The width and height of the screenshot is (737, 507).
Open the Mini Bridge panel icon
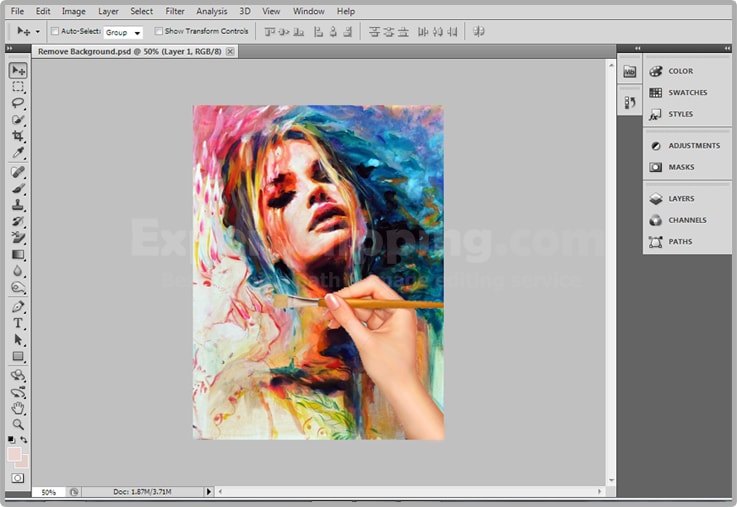(x=630, y=72)
